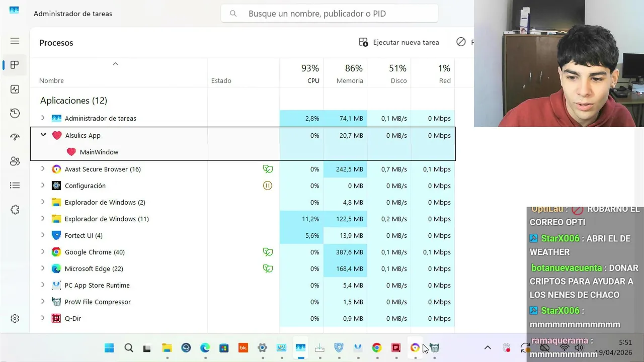The width and height of the screenshot is (644, 362).
Task: Expand PC App Store Runtime row
Action: (x=43, y=285)
